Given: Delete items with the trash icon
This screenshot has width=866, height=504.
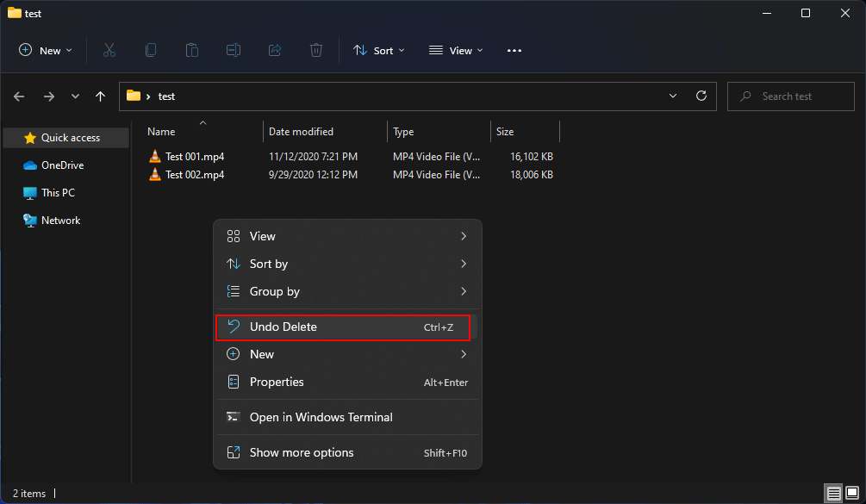Looking at the screenshot, I should pos(315,50).
